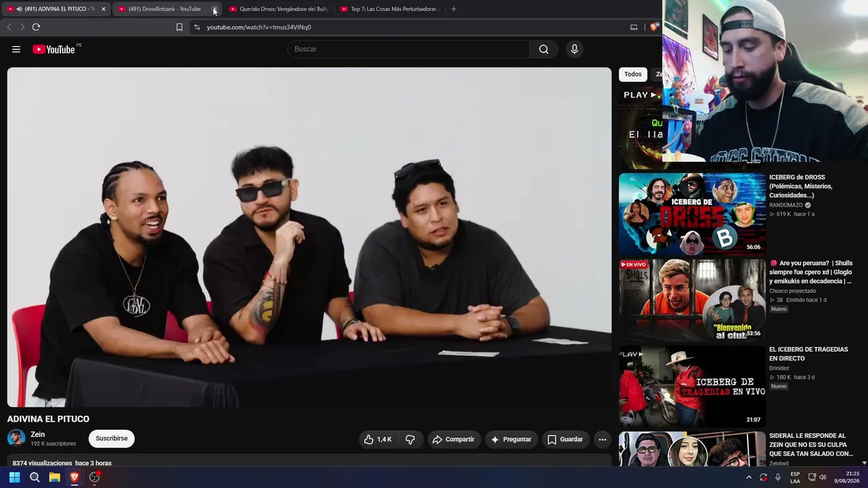The width and height of the screenshot is (868, 488).
Task: Open the volume tray icon
Action: click(823, 477)
